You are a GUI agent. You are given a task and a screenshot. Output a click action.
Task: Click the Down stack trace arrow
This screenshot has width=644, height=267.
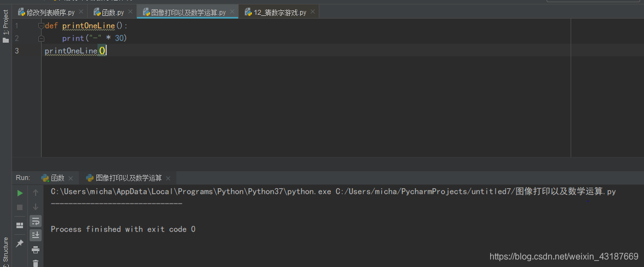(x=36, y=207)
